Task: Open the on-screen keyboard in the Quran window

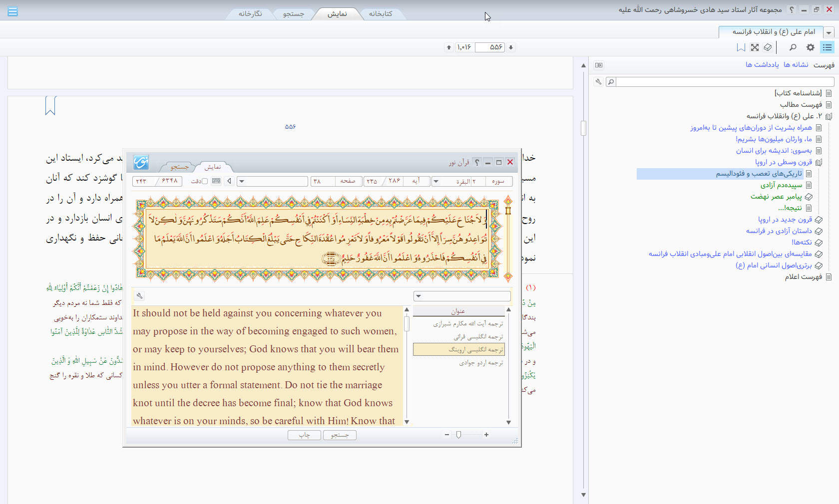Action: tap(216, 181)
